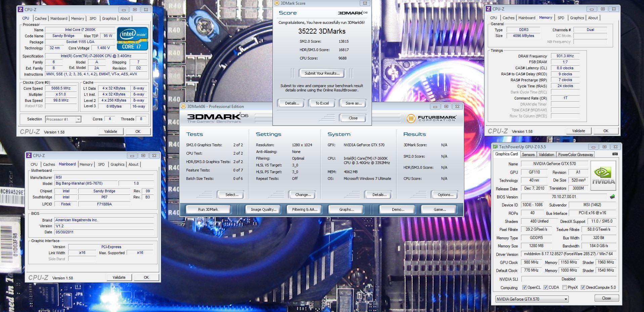
Task: Click the Futuremark Corporation logo
Action: pyautogui.click(x=431, y=118)
